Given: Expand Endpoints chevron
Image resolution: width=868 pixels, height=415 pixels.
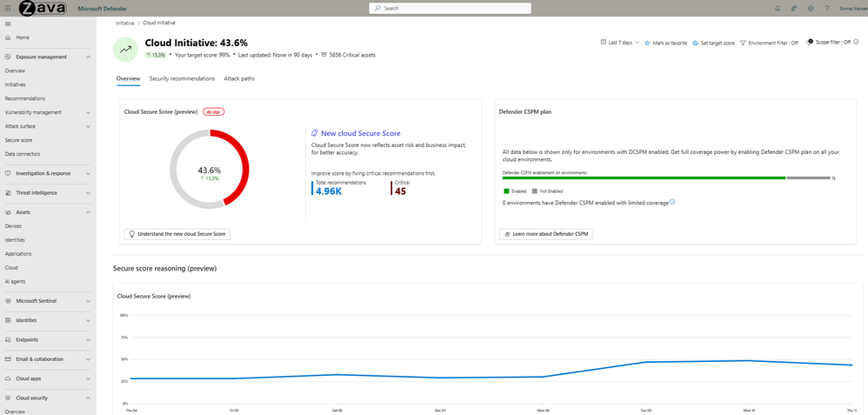Looking at the screenshot, I should click(89, 339).
